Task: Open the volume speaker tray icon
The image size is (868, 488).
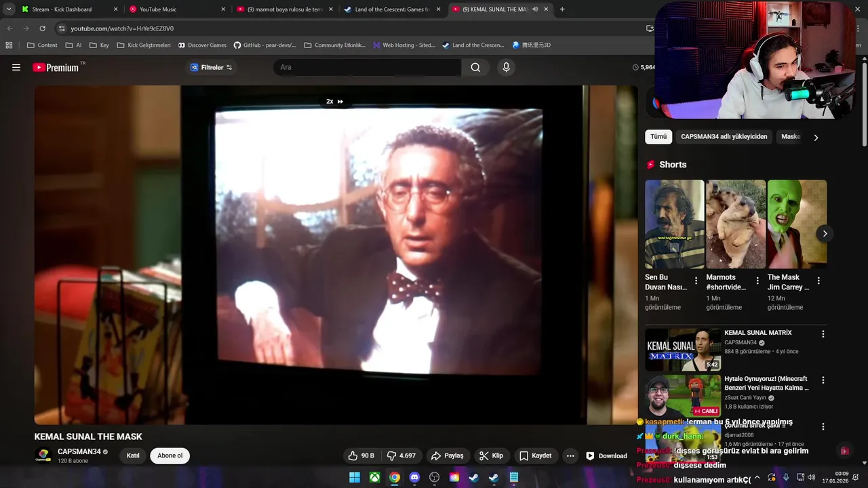Action: (x=812, y=477)
